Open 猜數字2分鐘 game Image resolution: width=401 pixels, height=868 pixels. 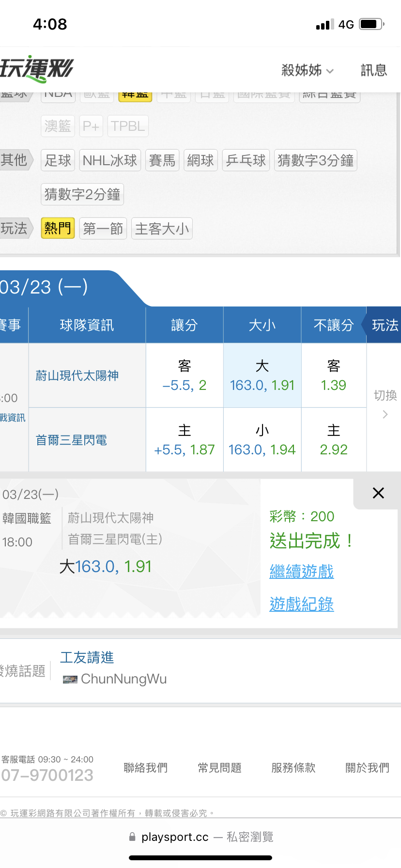click(82, 194)
